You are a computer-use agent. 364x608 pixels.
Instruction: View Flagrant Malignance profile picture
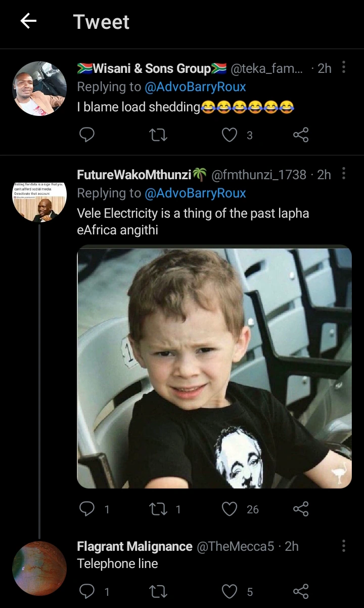(x=39, y=568)
